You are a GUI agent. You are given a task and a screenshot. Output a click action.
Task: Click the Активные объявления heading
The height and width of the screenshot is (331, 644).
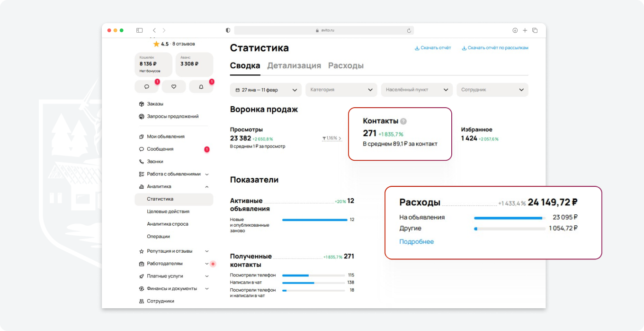(x=250, y=205)
